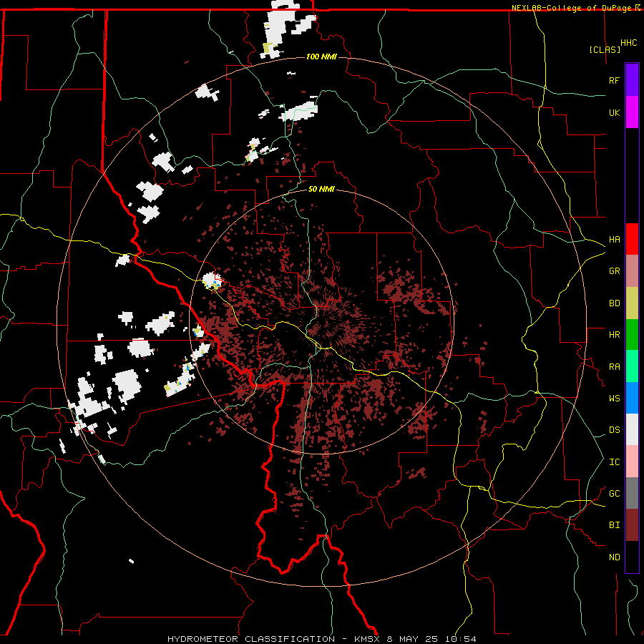Click the WS legend label

614,398
